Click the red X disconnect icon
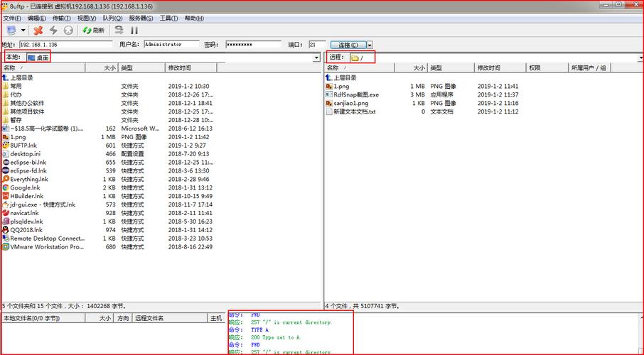Screen dimensions: 644x355 tap(38, 31)
